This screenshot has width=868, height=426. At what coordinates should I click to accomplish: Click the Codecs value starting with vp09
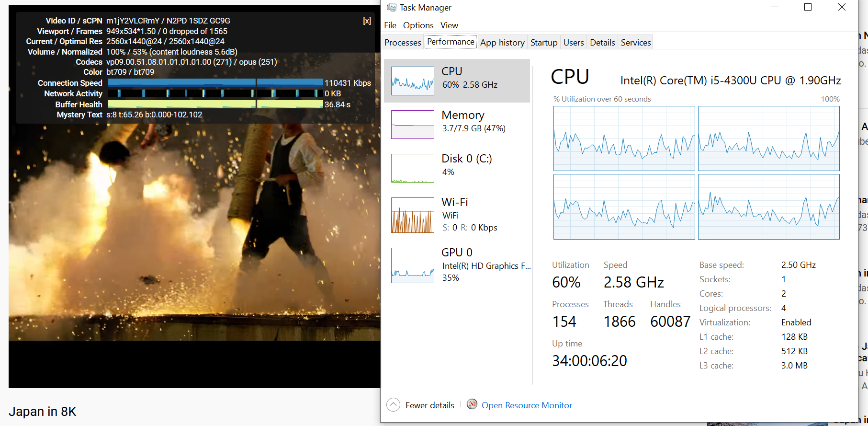192,62
